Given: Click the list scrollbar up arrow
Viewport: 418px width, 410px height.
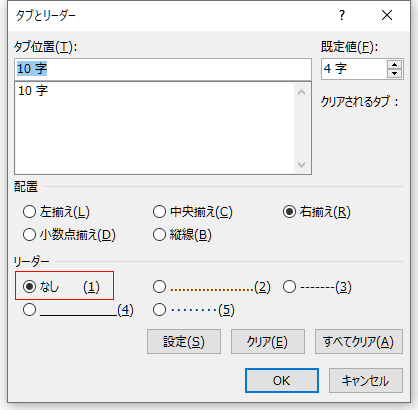Looking at the screenshot, I should pos(301,92).
